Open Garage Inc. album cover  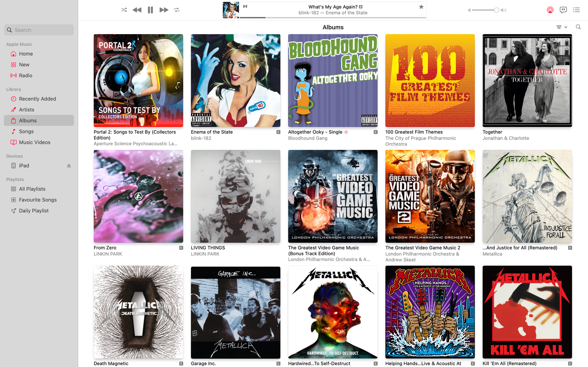[236, 312]
